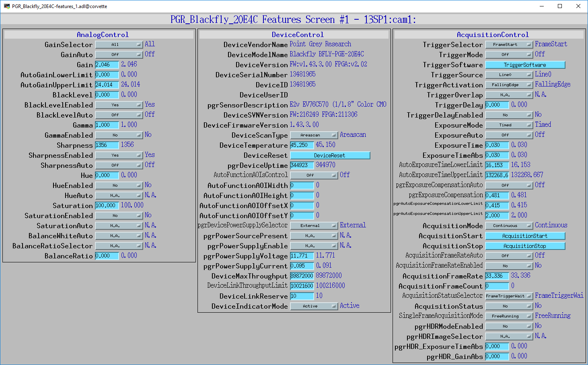
Task: Click the pgrHDR_ExposureTimeAbs input field
Action: coord(497,346)
